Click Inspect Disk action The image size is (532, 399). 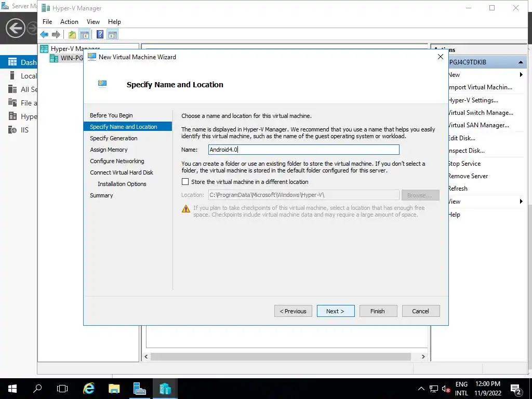pyautogui.click(x=466, y=151)
